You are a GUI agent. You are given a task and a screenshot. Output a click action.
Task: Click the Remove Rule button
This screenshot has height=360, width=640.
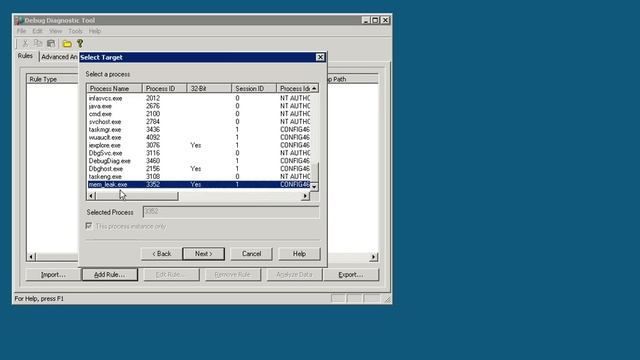[x=233, y=275]
